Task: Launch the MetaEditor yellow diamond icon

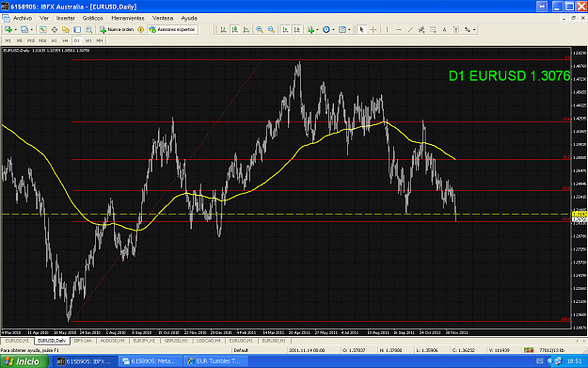Action: coord(140,29)
